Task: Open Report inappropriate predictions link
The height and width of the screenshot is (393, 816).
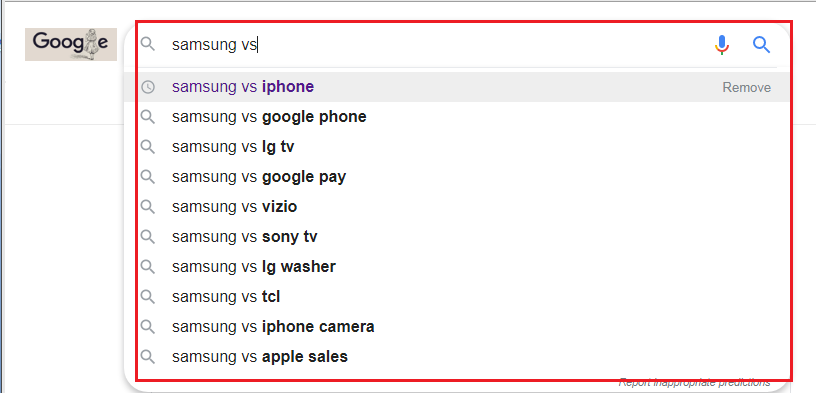Action: [694, 383]
